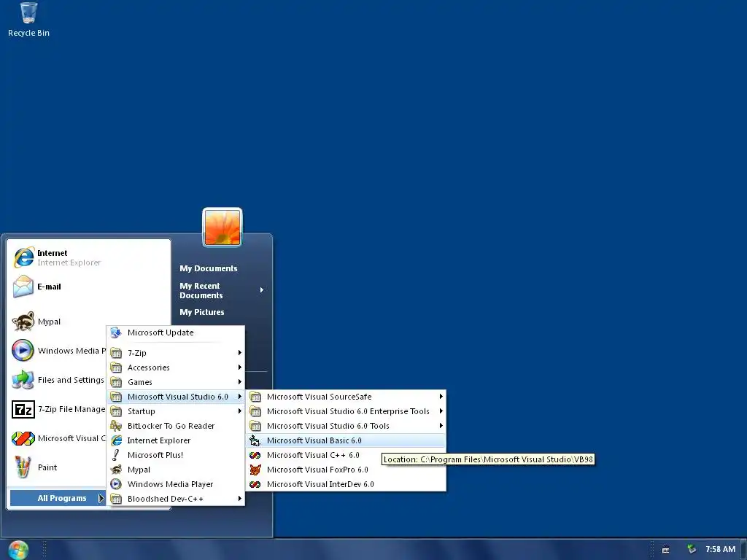This screenshot has width=747, height=560.
Task: Click the keyboard tray icon
Action: (666, 550)
